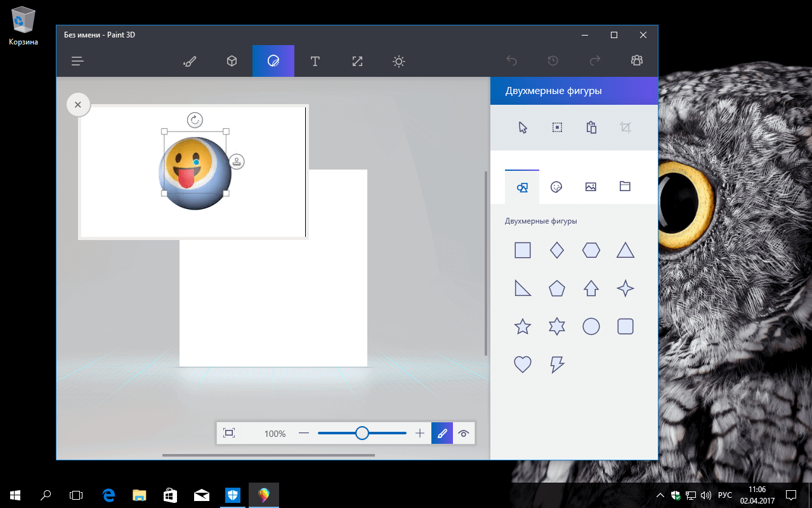Select the Text tool

point(315,61)
